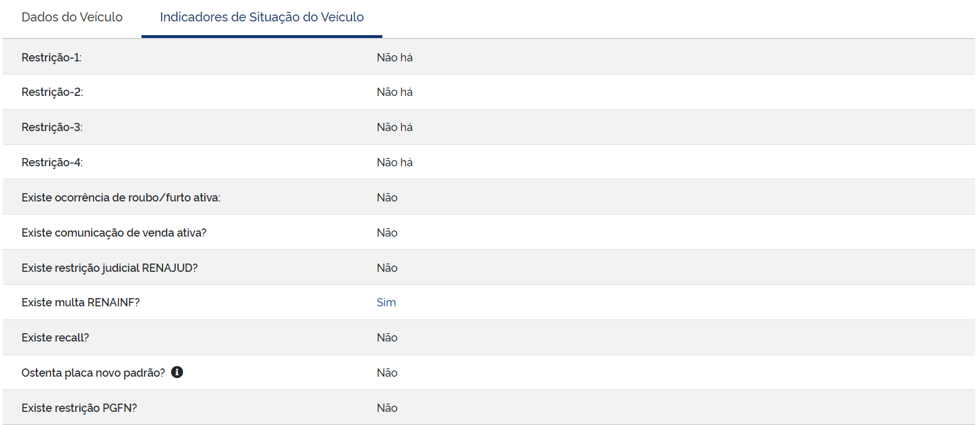
Task: Click the Não há value for Restrição-1
Action: click(395, 57)
